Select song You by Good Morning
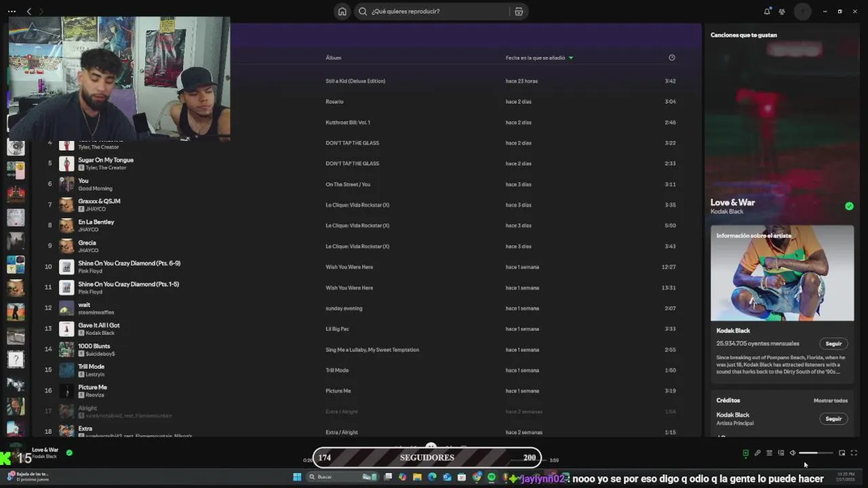Viewport: 868px width, 488px height. 83,181
